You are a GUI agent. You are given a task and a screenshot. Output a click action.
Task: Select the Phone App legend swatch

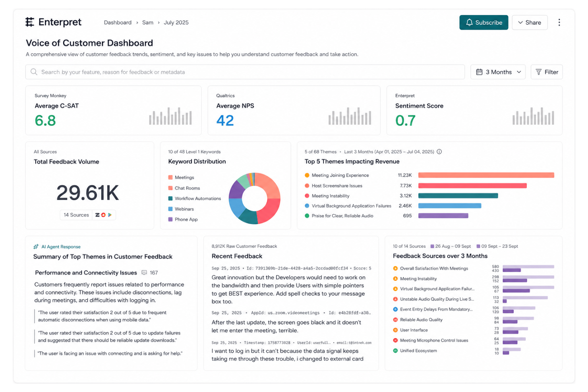(170, 219)
